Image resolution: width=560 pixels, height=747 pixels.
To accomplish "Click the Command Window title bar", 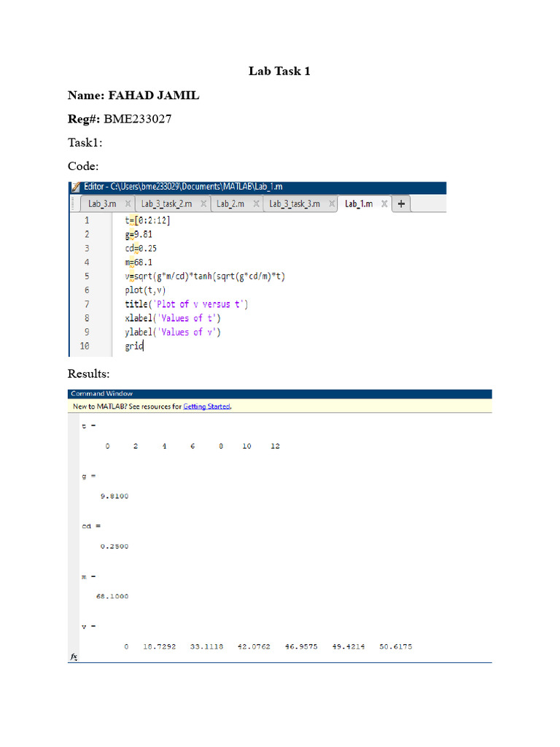I will (279, 393).
